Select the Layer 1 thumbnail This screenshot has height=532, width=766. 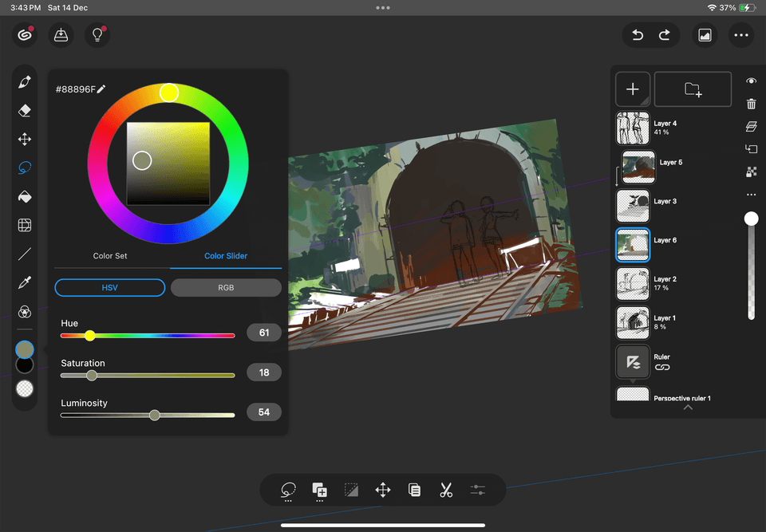(633, 322)
